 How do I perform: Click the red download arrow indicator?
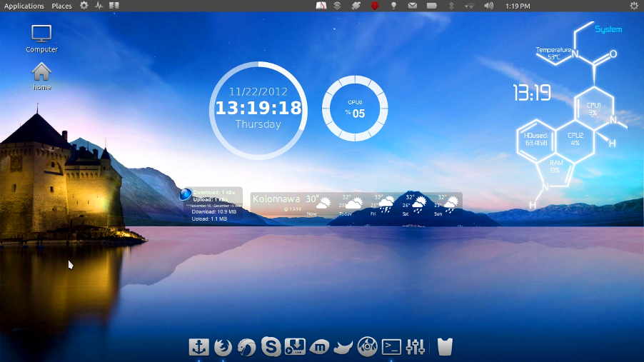point(375,6)
